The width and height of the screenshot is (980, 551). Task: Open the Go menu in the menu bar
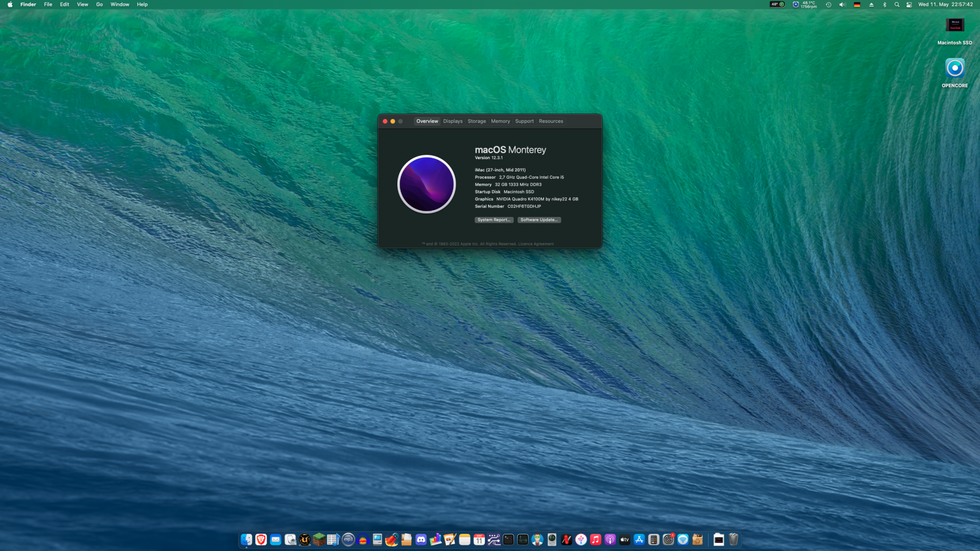coord(99,4)
